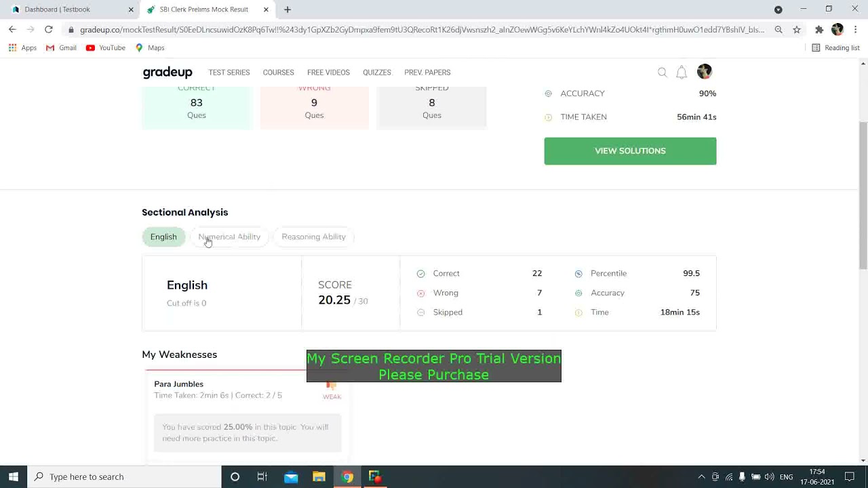Image resolution: width=868 pixels, height=488 pixels.
Task: Open the TEST SERIES menu
Action: [x=229, y=73]
